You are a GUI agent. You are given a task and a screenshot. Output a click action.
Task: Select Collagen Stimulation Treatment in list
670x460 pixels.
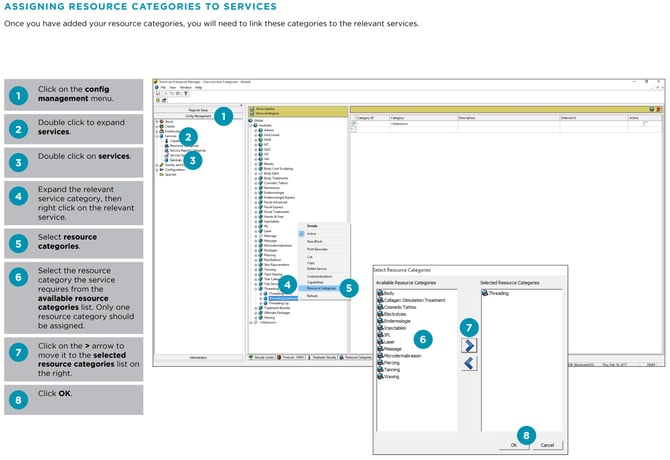[414, 300]
